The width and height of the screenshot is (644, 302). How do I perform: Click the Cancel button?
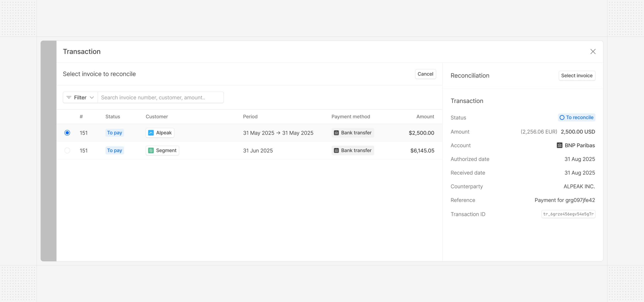coord(425,74)
